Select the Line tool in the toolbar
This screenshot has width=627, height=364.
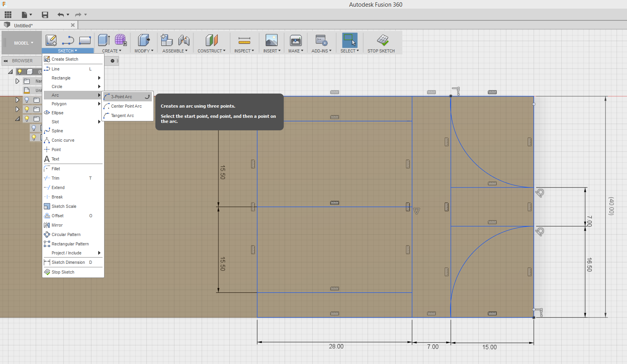coord(68,40)
